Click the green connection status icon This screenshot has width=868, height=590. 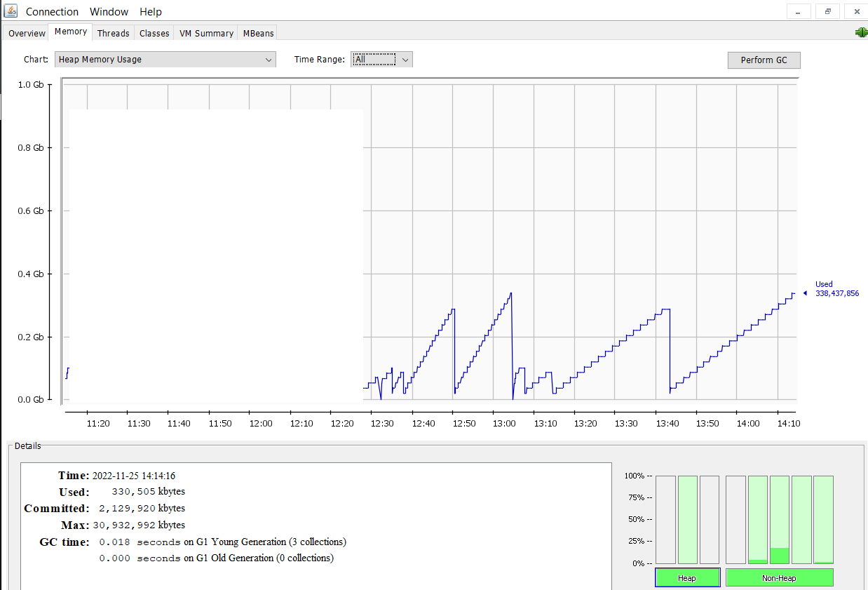(861, 32)
